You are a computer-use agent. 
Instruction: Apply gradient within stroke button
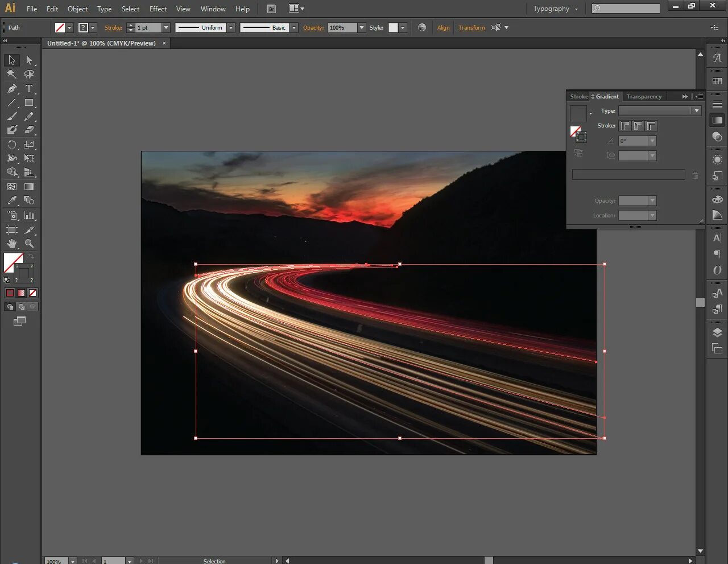(x=625, y=126)
